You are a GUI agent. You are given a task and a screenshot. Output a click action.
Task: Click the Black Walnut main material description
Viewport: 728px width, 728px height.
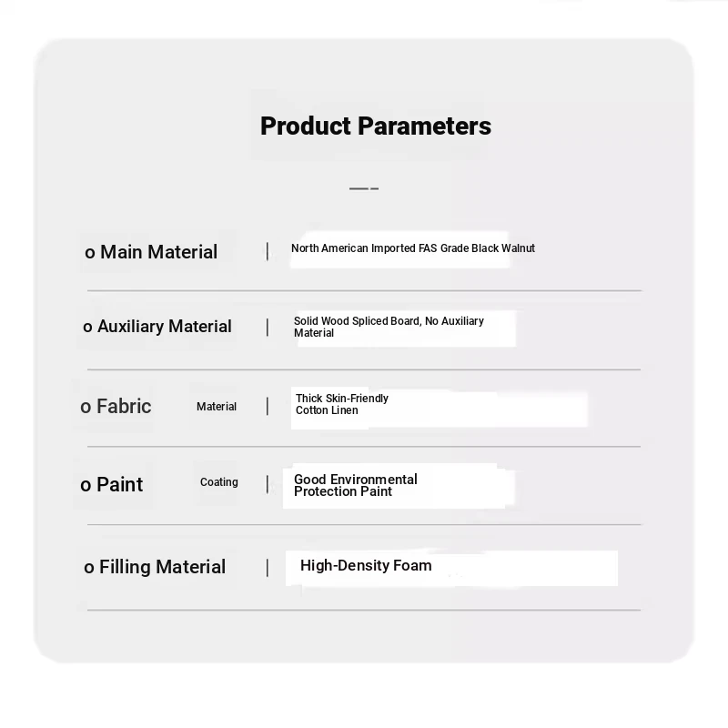pyautogui.click(x=412, y=248)
